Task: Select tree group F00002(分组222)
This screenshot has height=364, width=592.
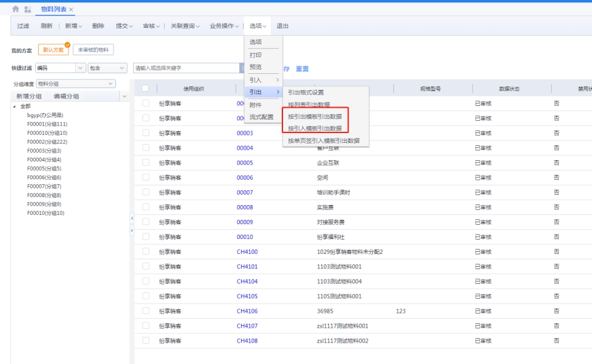Action: [47, 142]
